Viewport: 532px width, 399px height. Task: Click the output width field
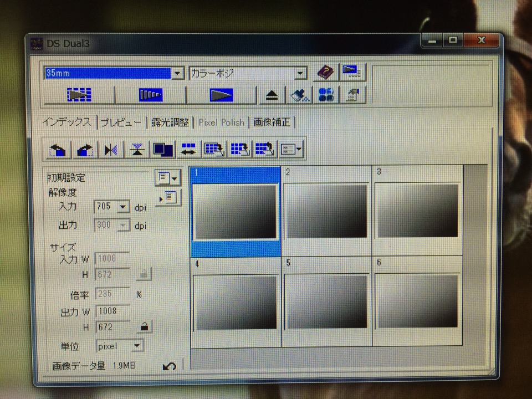113,311
